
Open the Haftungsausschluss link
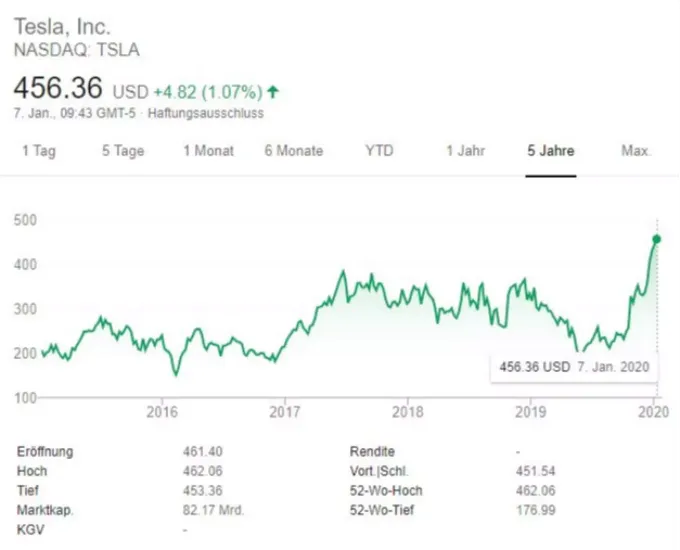click(x=206, y=113)
